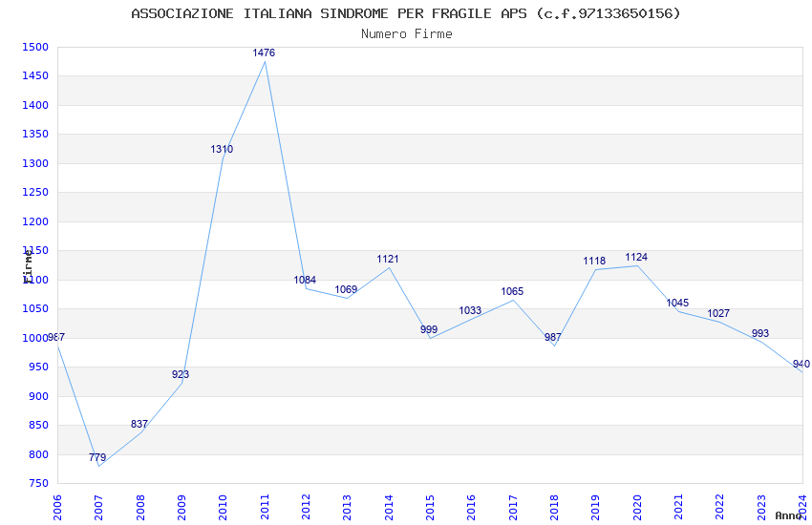Select the data label 1084

click(305, 280)
